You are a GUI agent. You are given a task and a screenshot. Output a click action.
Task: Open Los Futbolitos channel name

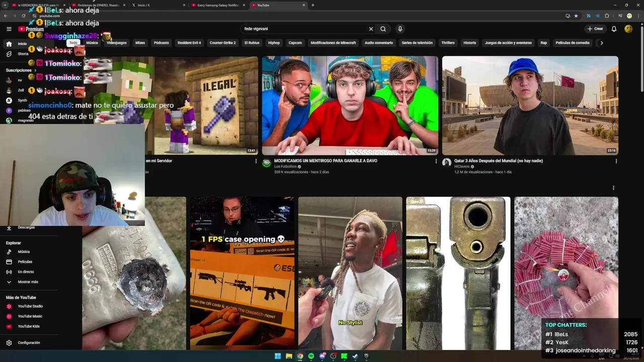click(x=285, y=166)
